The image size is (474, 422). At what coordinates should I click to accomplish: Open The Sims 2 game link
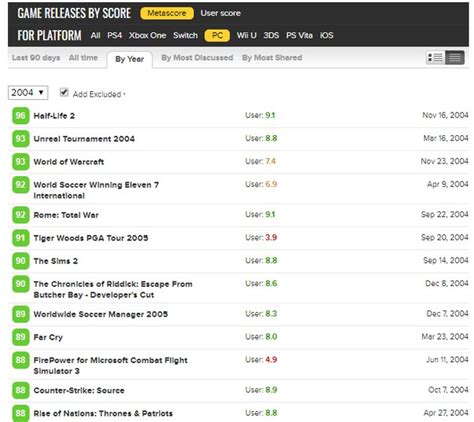(56, 261)
